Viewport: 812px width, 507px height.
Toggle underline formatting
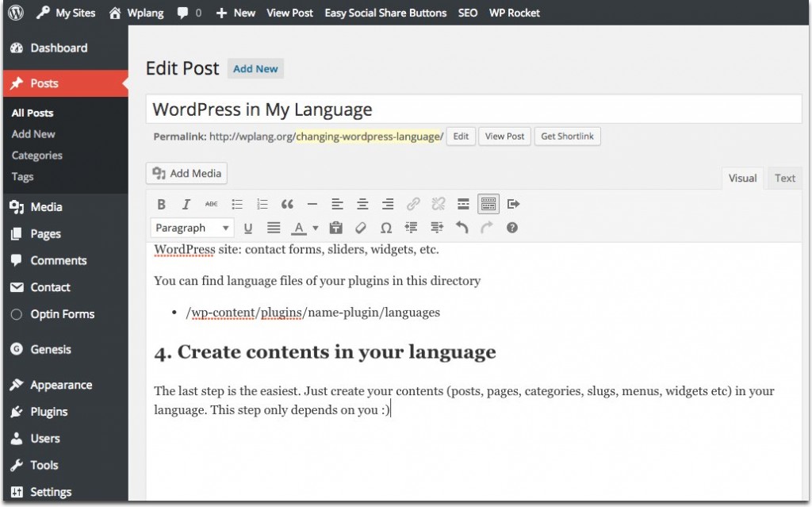click(248, 228)
